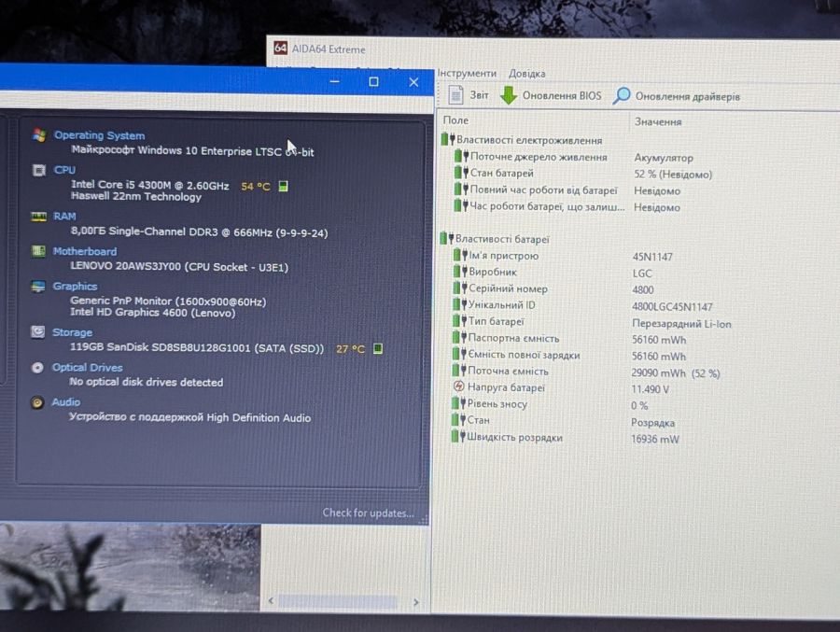This screenshot has width=840, height=632.
Task: Click the left arrow of horizontal scrollbar
Action: (271, 600)
